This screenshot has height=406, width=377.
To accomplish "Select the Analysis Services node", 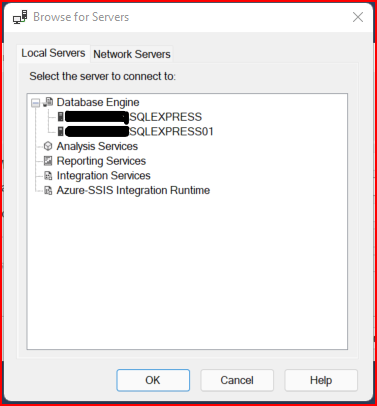I will click(97, 146).
